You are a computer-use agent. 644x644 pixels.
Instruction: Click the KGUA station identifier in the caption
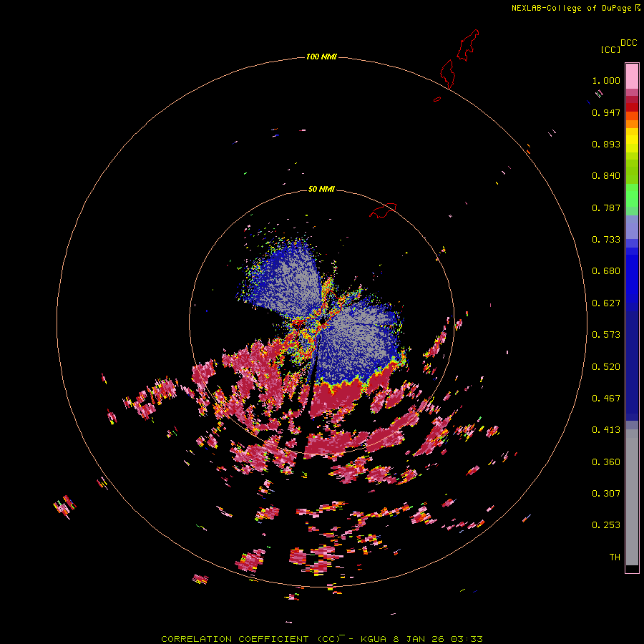374,639
